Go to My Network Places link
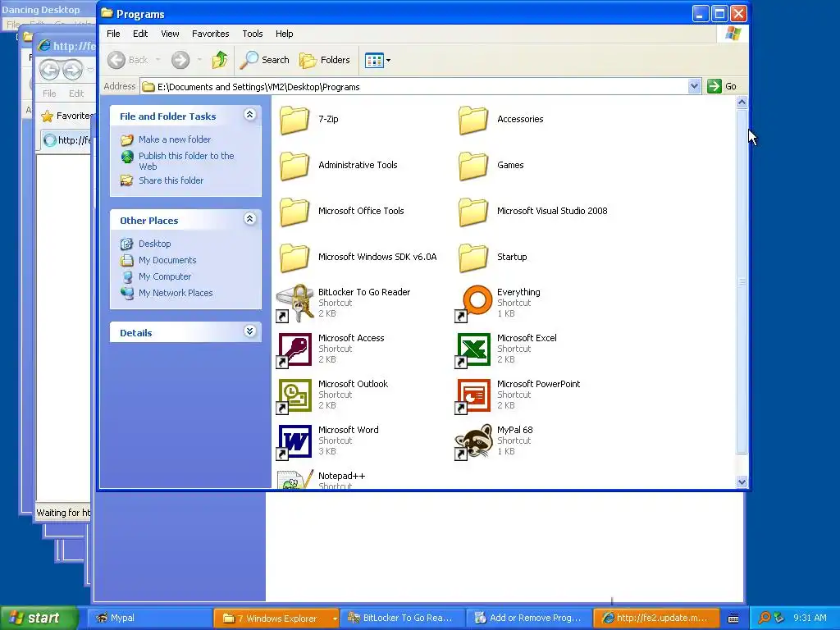 tap(176, 293)
